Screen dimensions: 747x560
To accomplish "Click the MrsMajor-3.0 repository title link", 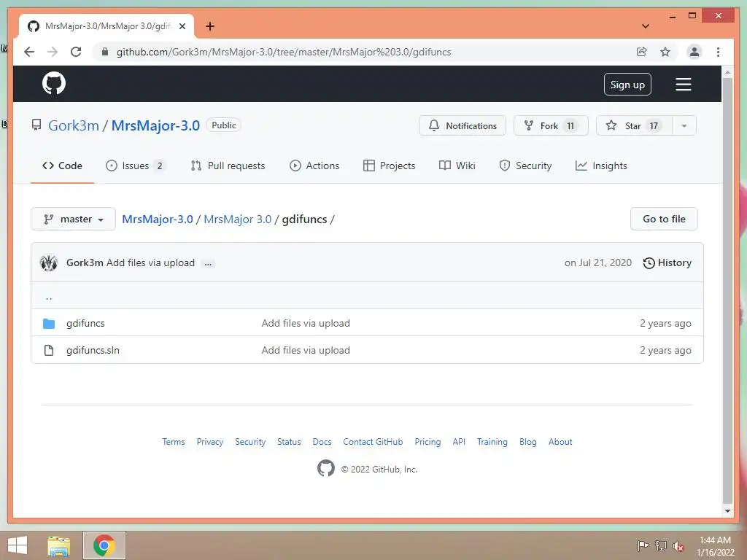I will pyautogui.click(x=155, y=125).
